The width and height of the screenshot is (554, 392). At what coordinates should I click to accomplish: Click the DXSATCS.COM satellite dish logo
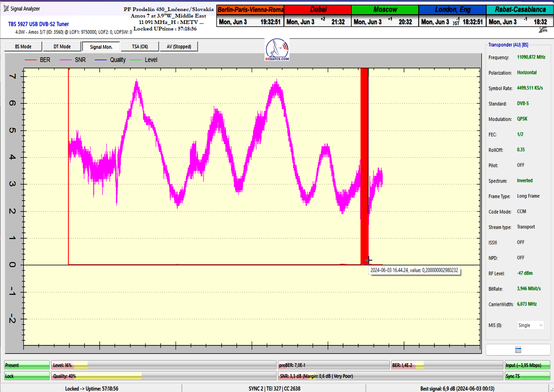(277, 49)
